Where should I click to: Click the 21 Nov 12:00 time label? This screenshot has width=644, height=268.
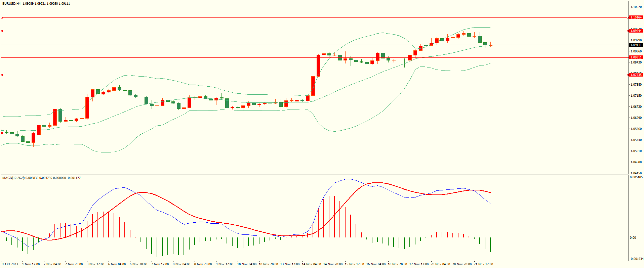483,264
